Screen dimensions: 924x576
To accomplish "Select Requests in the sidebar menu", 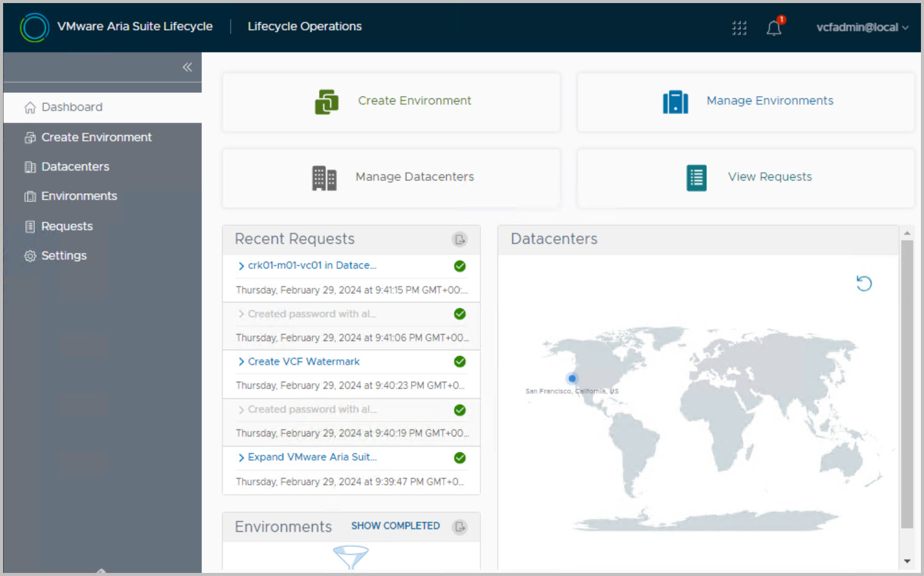I will [x=67, y=226].
